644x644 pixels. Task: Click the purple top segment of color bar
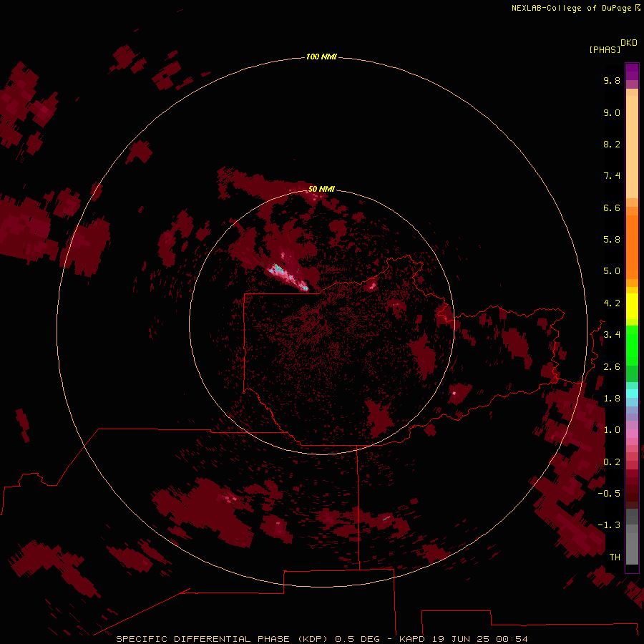(632, 72)
